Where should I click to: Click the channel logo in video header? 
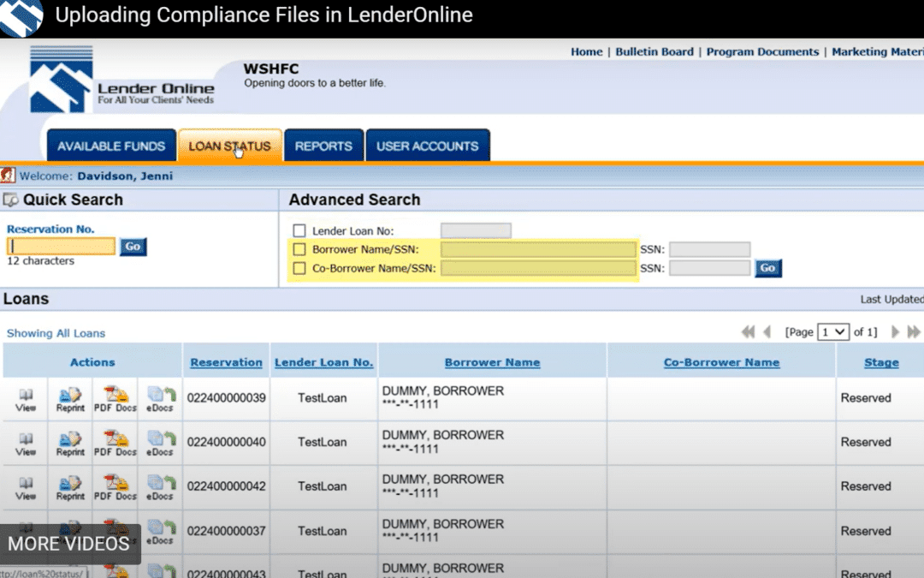pyautogui.click(x=21, y=16)
